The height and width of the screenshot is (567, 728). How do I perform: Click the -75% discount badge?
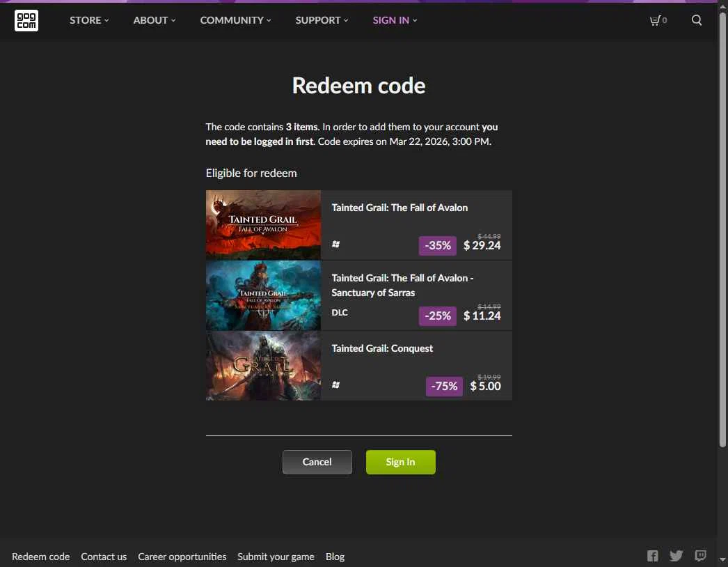point(444,386)
